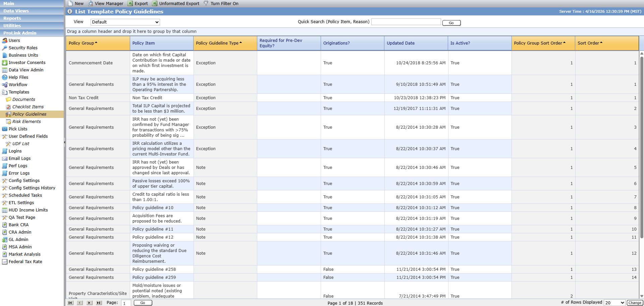Click the Unformatted Export excel icon
The width and height of the screenshot is (644, 306).
[x=155, y=3]
